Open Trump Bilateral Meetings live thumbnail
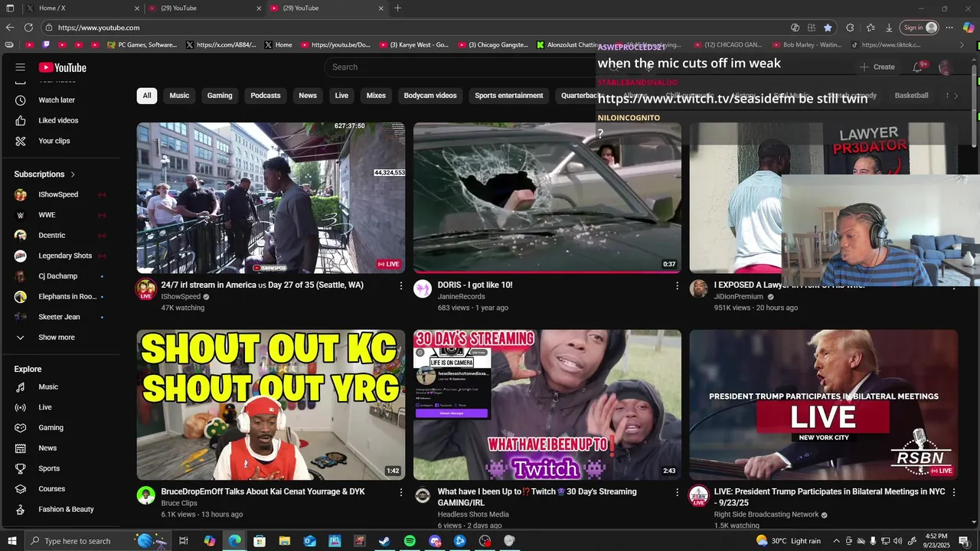The height and width of the screenshot is (551, 980). coord(823,405)
